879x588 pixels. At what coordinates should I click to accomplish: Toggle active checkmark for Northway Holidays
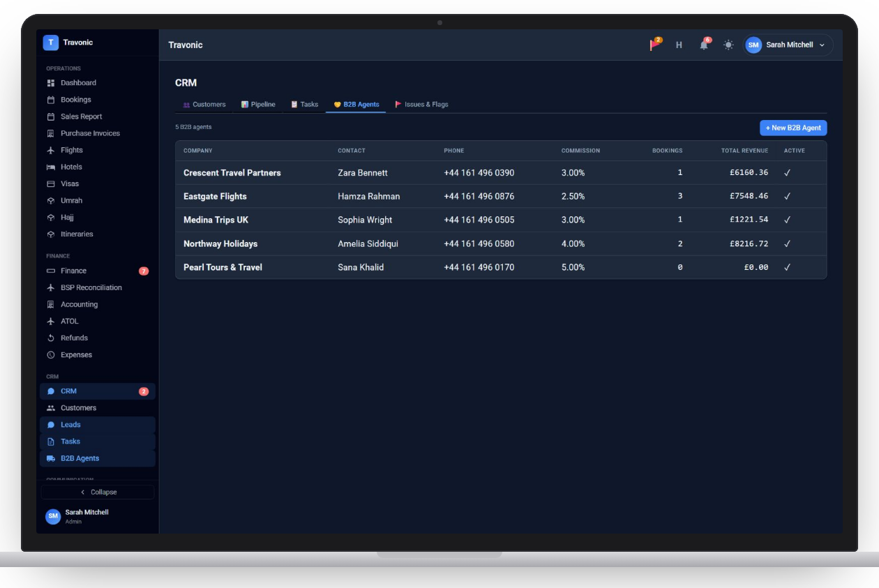pyautogui.click(x=787, y=243)
